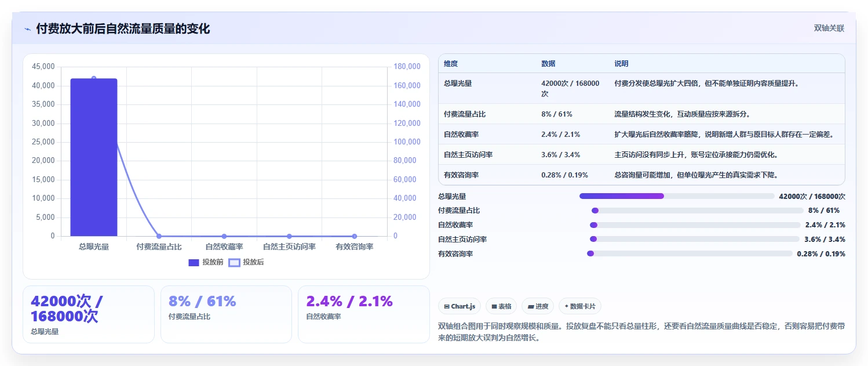Click the line point above 有效咨询率
The width and height of the screenshot is (868, 366).
pyautogui.click(x=355, y=236)
